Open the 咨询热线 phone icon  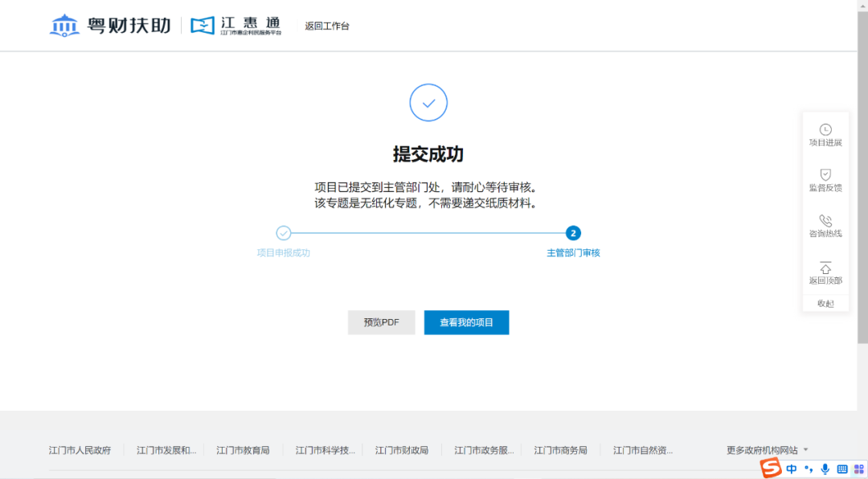tap(825, 220)
